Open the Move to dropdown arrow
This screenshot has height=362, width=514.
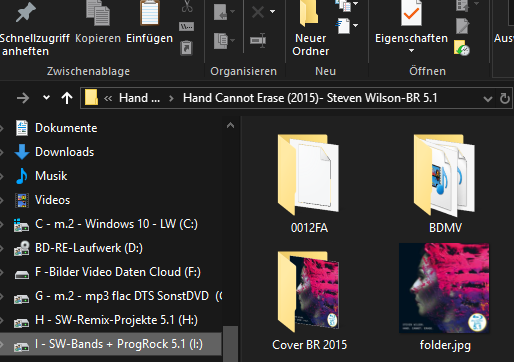click(233, 12)
